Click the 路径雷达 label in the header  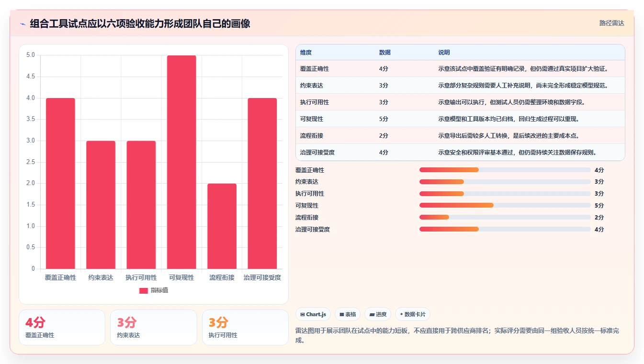click(611, 23)
